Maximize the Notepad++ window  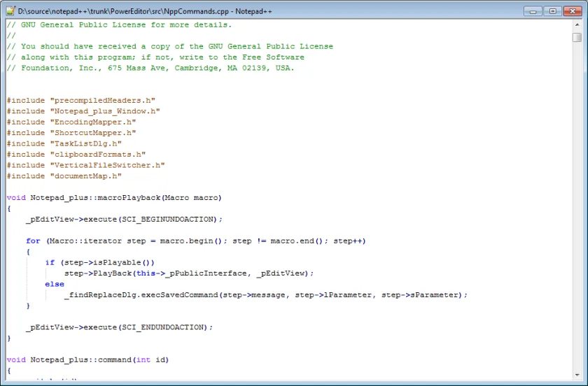(x=553, y=11)
